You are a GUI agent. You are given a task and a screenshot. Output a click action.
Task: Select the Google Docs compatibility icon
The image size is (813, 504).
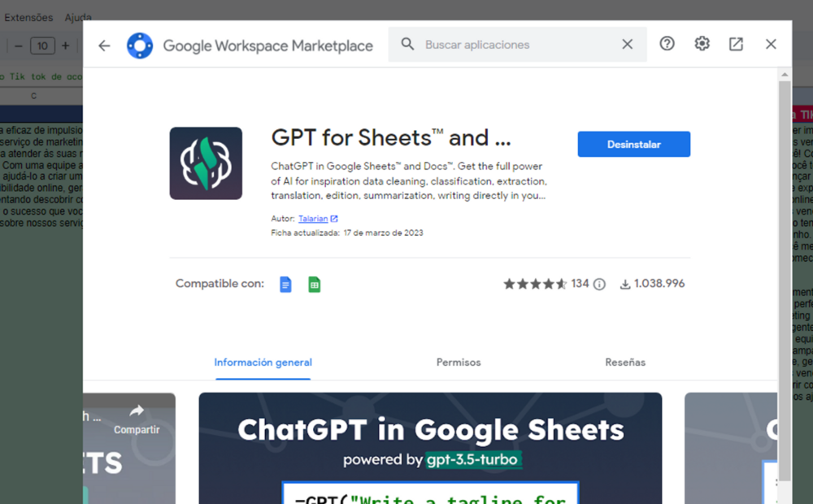point(285,285)
